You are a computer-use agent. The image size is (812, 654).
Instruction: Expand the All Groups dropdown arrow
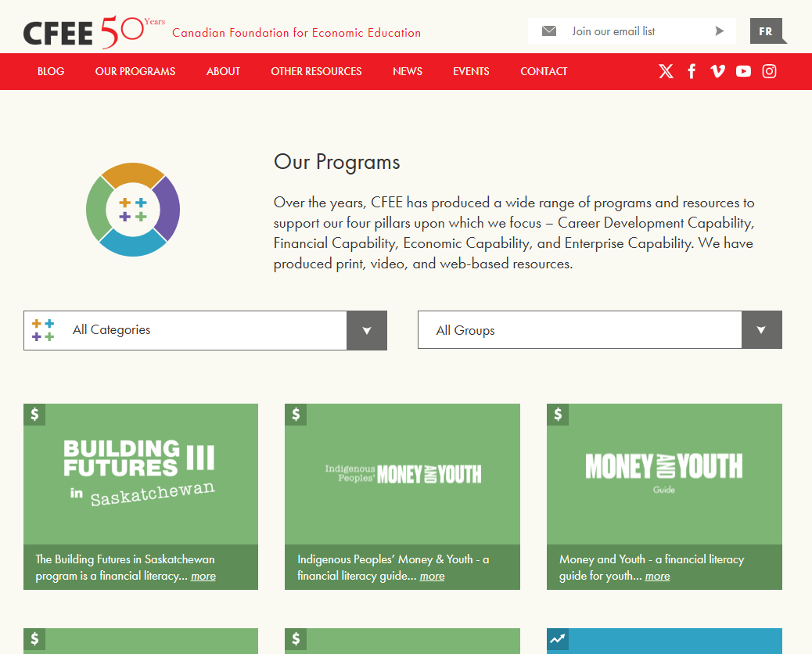761,330
